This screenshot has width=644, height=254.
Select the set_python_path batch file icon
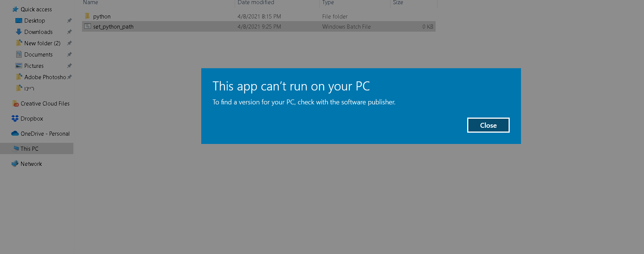(x=88, y=26)
